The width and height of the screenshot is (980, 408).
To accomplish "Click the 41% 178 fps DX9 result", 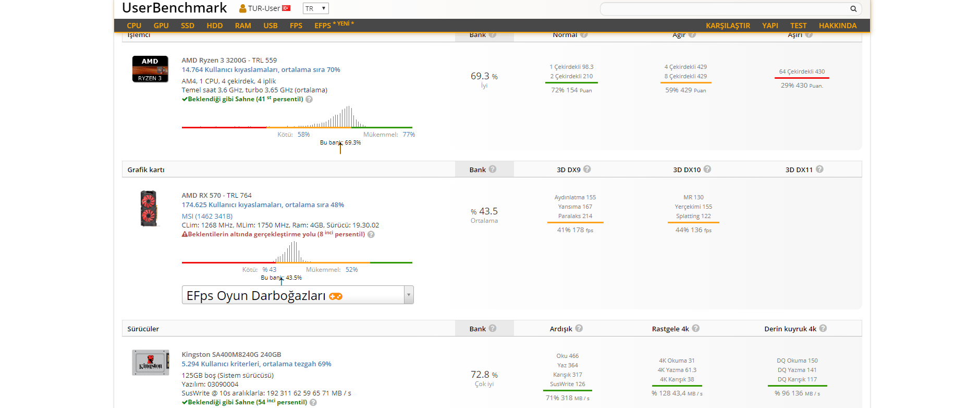I will 575,230.
